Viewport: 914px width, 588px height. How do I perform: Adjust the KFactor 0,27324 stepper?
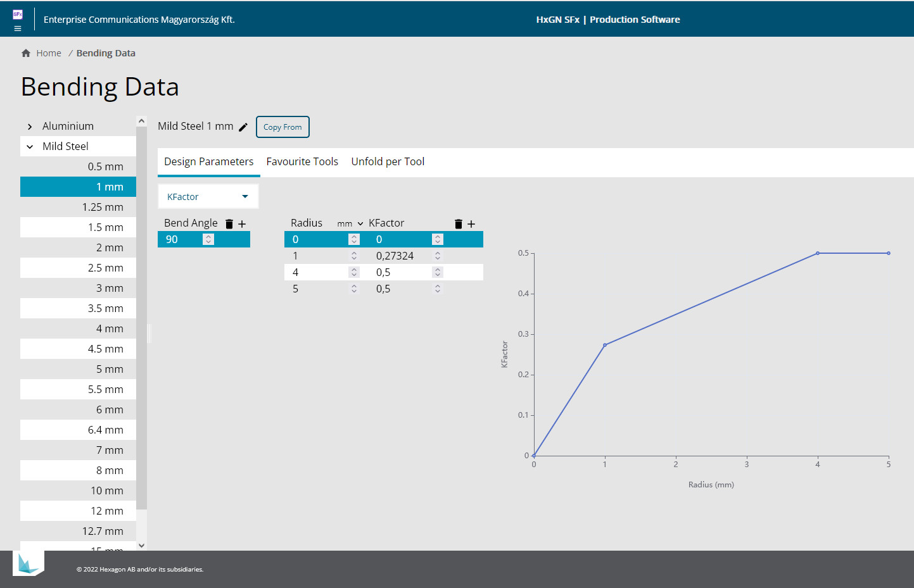pyautogui.click(x=438, y=256)
